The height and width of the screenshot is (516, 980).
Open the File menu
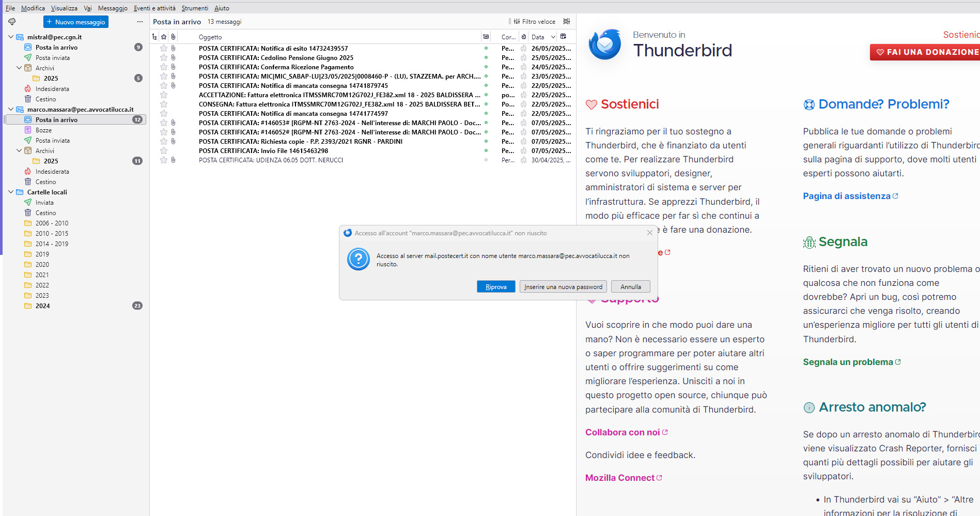coord(10,8)
